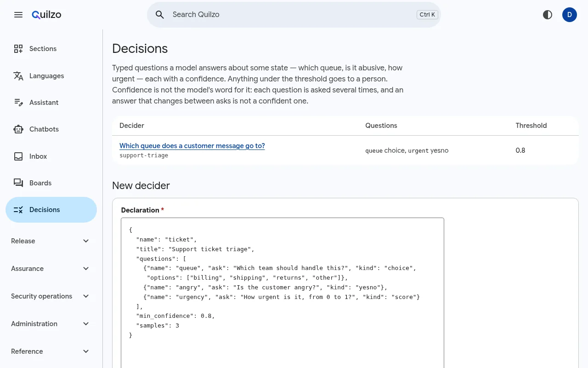This screenshot has height=368, width=588.
Task: Expand the Assurance section
Action: [51, 269]
